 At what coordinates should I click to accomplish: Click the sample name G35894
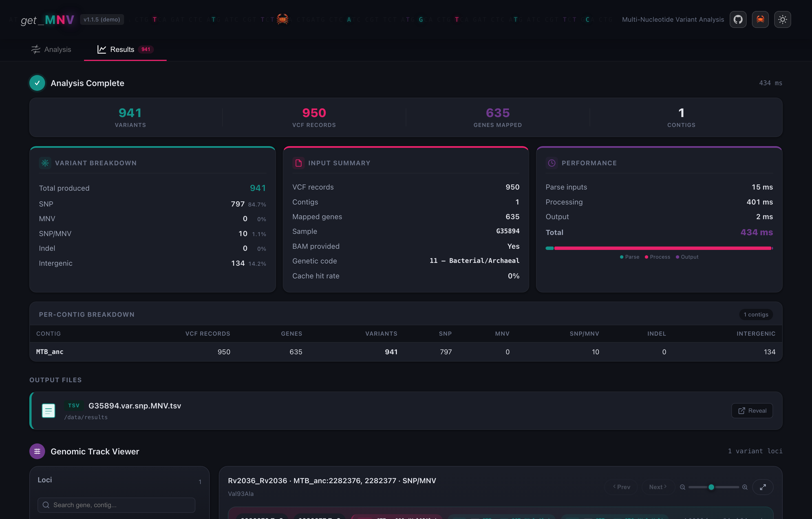(x=507, y=231)
